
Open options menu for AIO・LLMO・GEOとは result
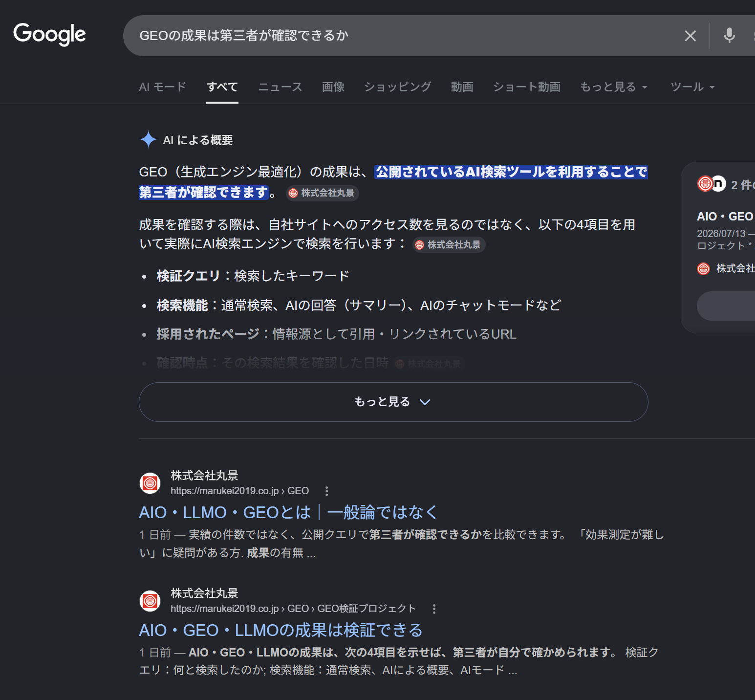(326, 491)
